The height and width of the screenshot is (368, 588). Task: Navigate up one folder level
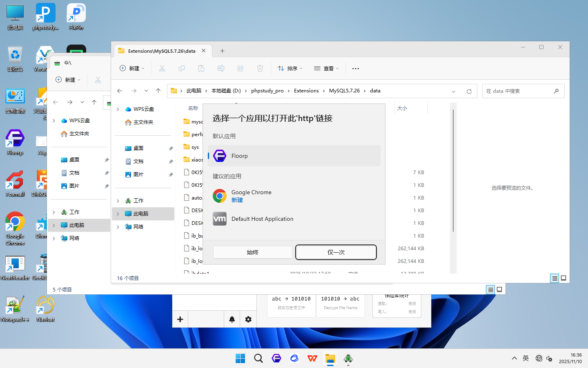click(x=158, y=91)
